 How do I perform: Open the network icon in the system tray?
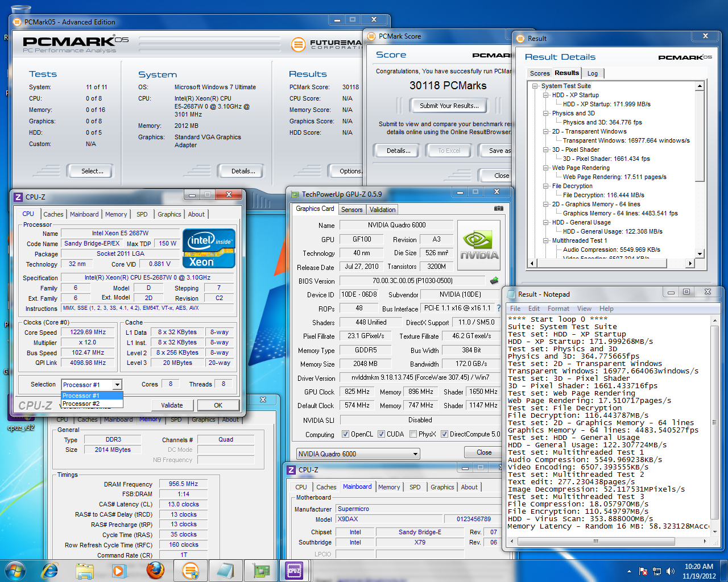657,571
